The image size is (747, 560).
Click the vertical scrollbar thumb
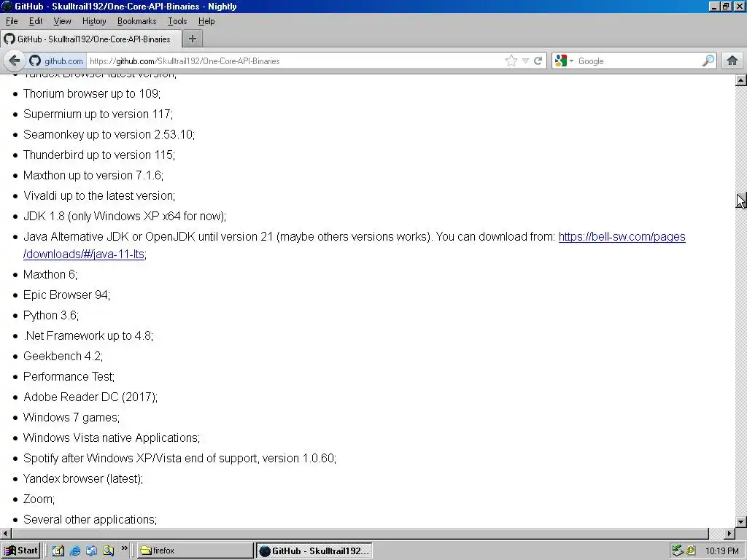741,200
